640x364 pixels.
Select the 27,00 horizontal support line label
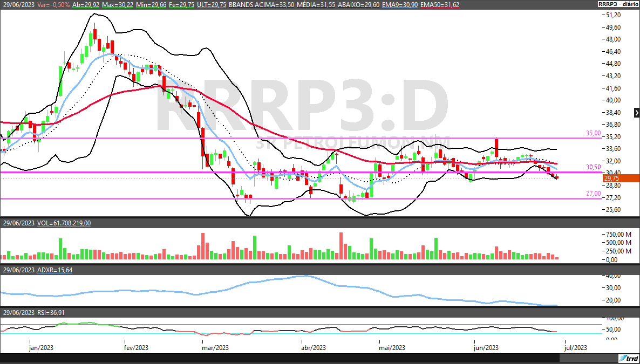pos(593,193)
